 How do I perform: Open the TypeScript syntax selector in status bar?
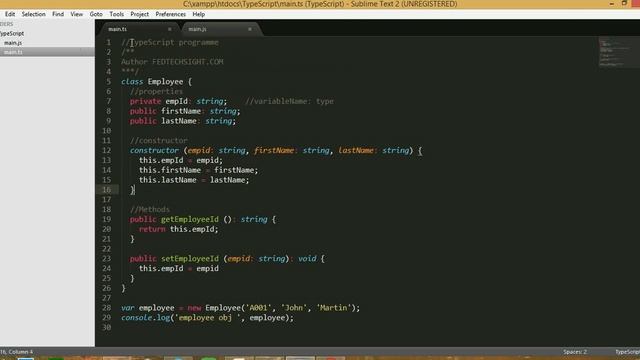coord(627,352)
